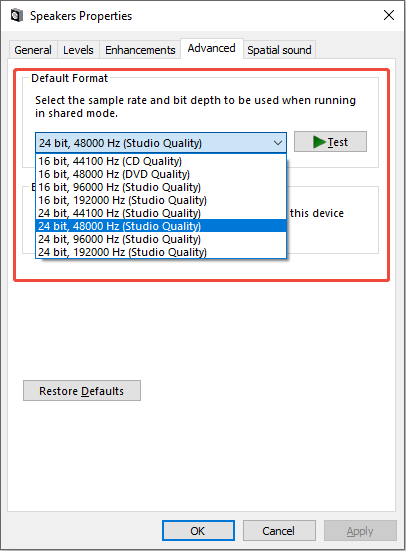This screenshot has height=551, width=406.
Task: Select the Advanced tab
Action: (212, 48)
